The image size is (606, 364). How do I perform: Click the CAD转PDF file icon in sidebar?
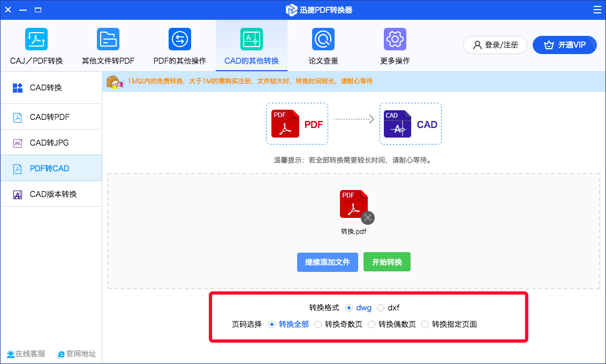tap(17, 117)
